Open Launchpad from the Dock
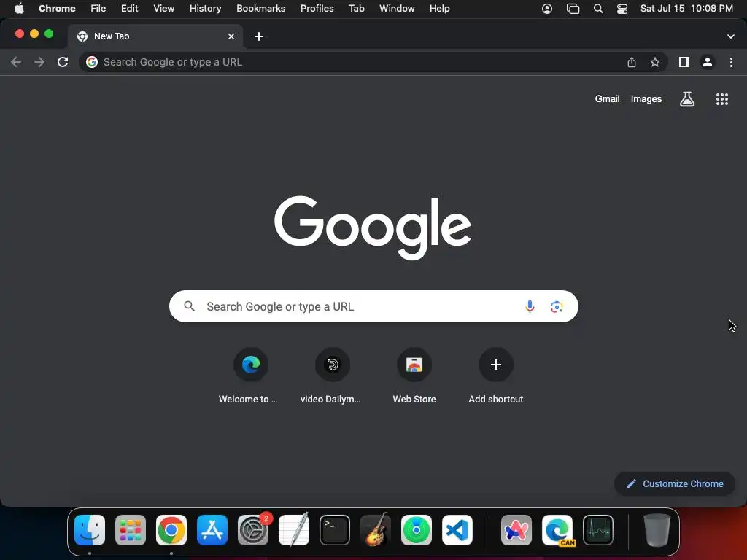This screenshot has width=747, height=560. click(131, 530)
